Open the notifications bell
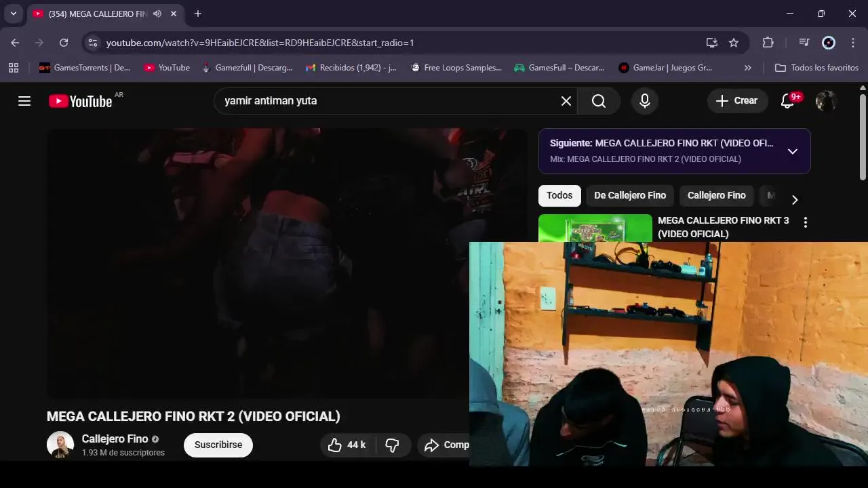Image resolution: width=868 pixels, height=488 pixels. [788, 101]
